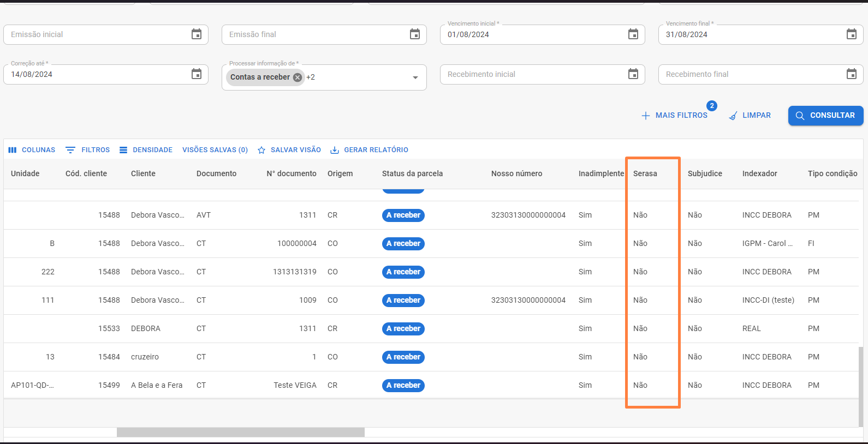The image size is (868, 444).
Task: Click A receber badge in cruzeiro row
Action: pyautogui.click(x=403, y=357)
